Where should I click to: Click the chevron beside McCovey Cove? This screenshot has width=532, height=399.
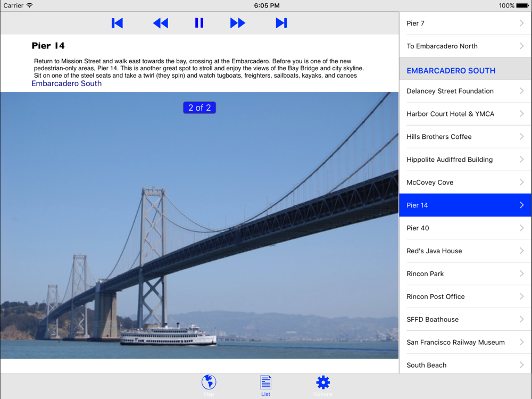click(521, 182)
